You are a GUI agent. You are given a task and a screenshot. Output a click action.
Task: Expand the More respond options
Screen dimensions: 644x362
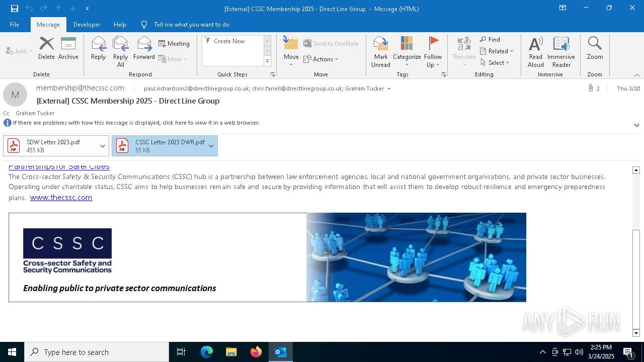(x=173, y=59)
